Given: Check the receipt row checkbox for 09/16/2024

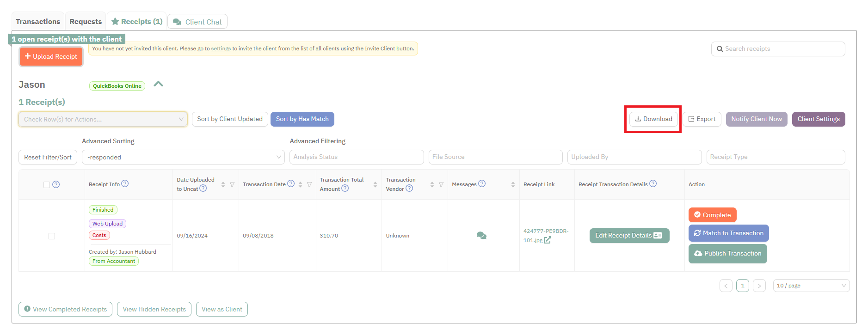Looking at the screenshot, I should click(x=52, y=236).
